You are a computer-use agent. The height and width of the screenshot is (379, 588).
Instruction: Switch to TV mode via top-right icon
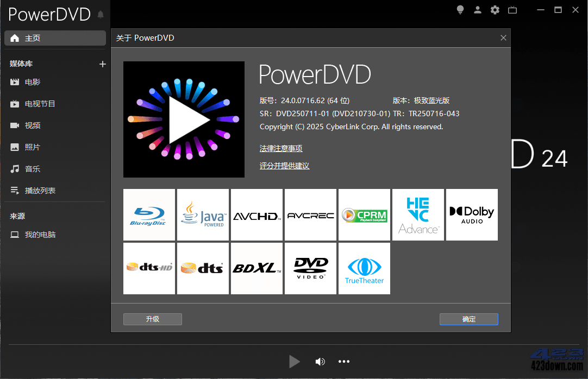pyautogui.click(x=512, y=9)
